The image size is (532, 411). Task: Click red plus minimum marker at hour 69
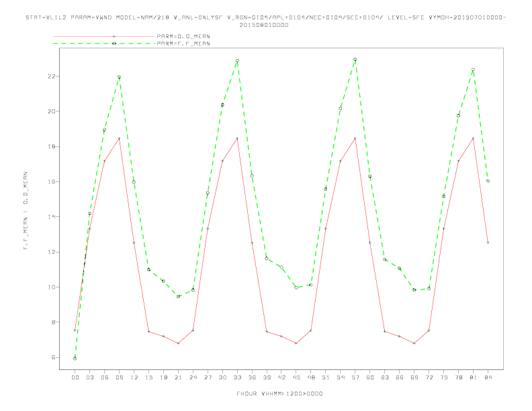click(x=414, y=343)
